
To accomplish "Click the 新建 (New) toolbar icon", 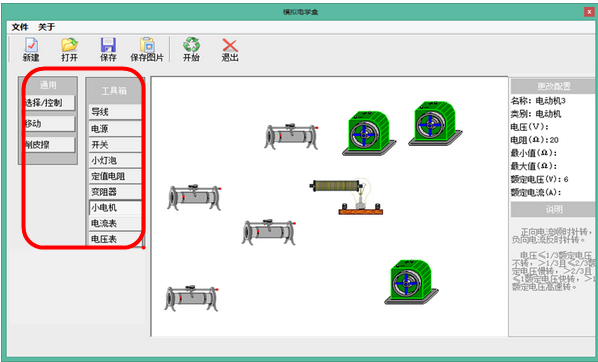I will tap(31, 45).
